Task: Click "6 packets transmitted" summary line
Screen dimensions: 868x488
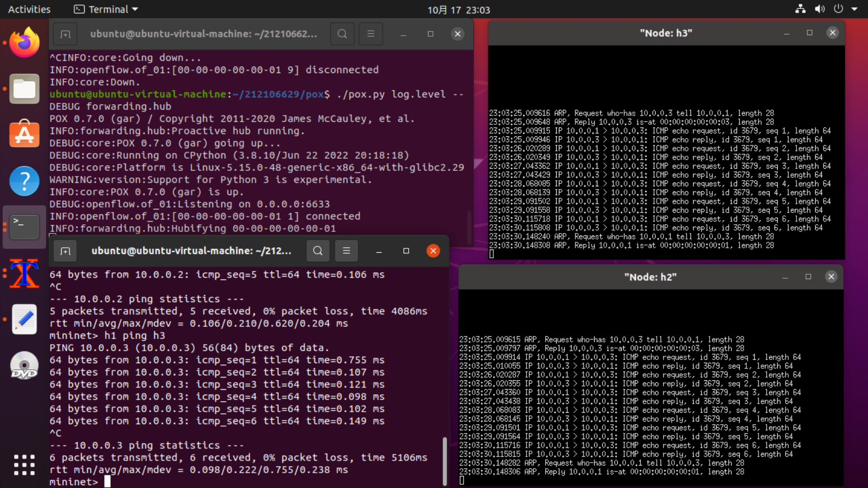Action: click(238, 458)
